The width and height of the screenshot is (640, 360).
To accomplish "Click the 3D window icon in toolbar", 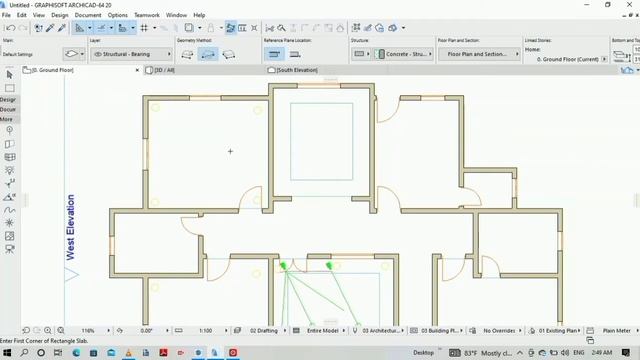I will click(x=393, y=28).
